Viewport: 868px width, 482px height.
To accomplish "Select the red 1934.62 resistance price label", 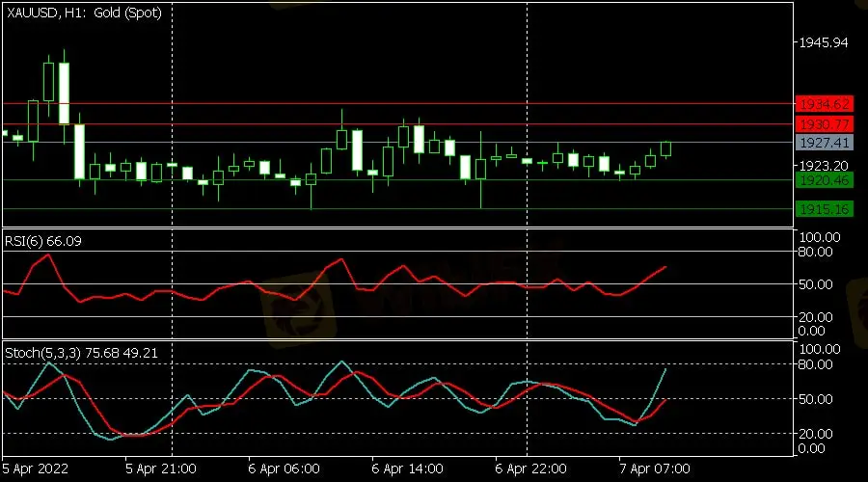I will pos(823,104).
